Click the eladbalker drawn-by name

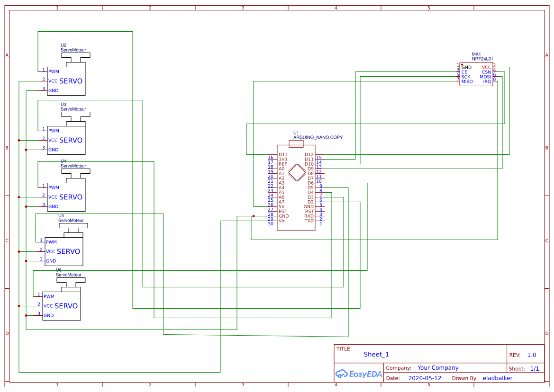(497, 378)
